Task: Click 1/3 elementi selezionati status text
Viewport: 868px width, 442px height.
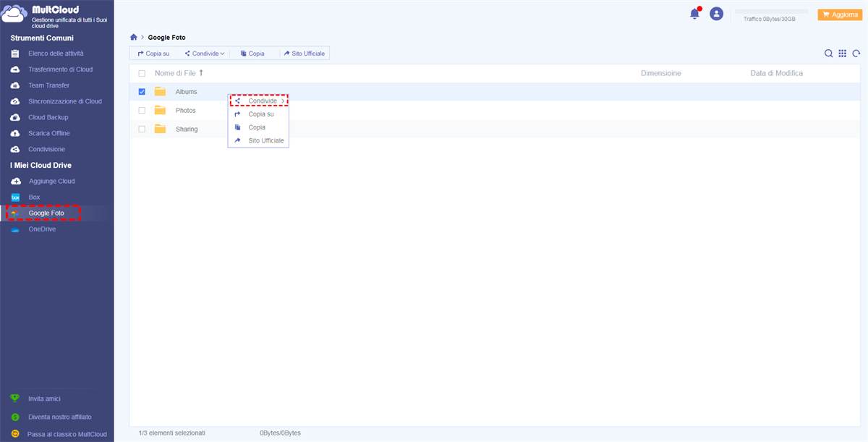Action: point(172,433)
